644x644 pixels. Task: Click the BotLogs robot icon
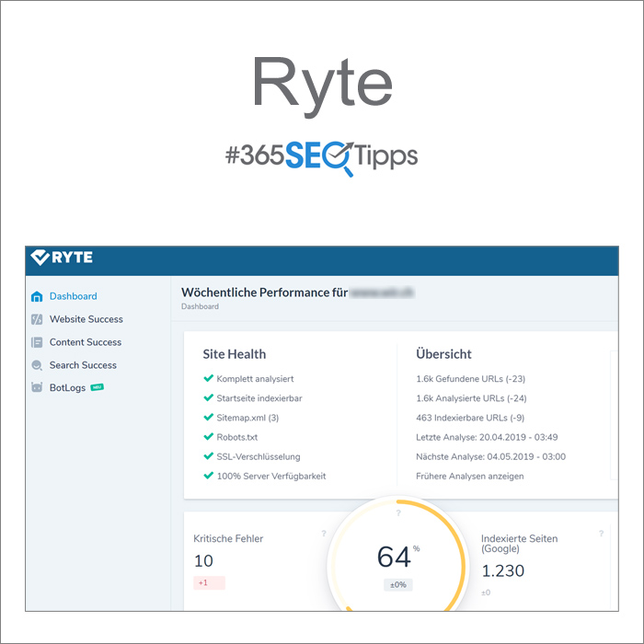(x=37, y=387)
